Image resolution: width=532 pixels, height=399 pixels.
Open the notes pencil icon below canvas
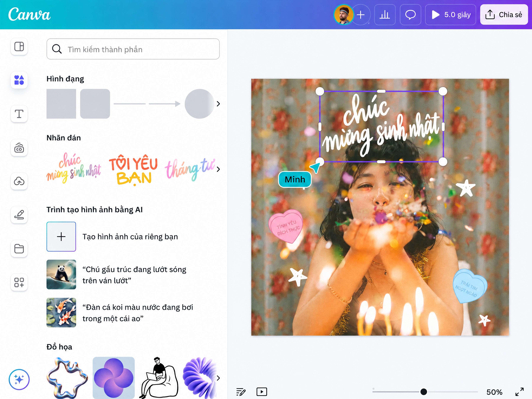point(241,392)
